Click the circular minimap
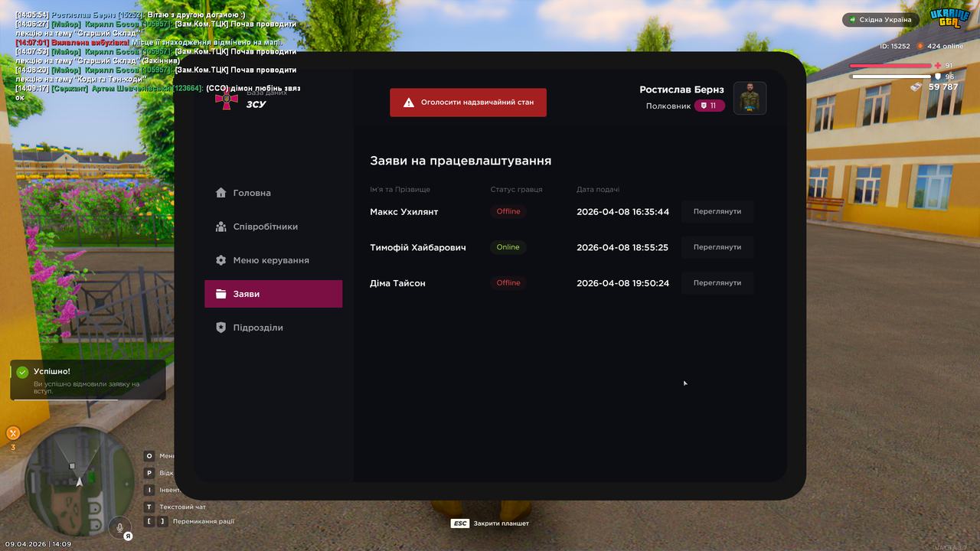 pos(79,481)
